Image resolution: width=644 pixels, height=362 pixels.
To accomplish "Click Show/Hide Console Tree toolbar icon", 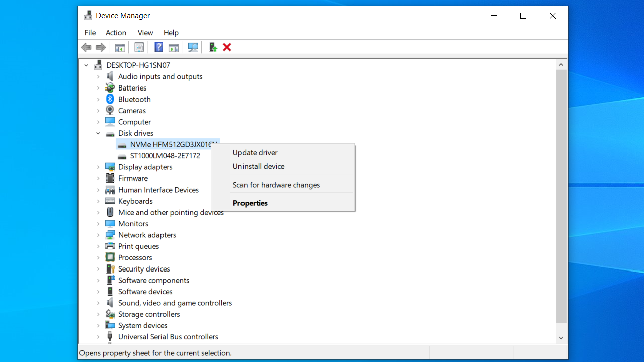I will tap(120, 47).
